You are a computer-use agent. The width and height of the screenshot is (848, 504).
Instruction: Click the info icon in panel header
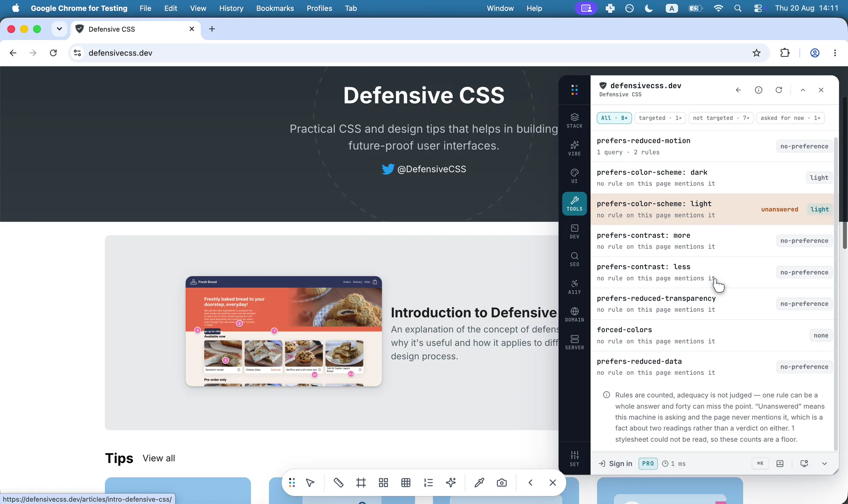coord(758,90)
